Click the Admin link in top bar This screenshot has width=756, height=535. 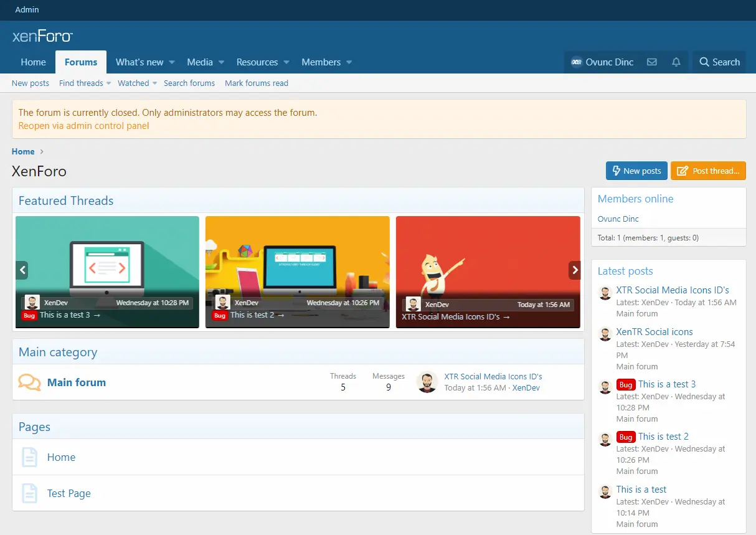(27, 9)
